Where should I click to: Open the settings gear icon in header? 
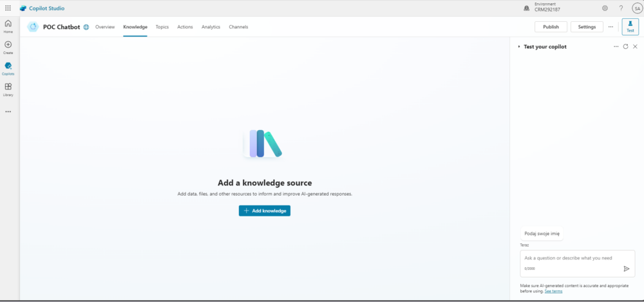pyautogui.click(x=605, y=8)
